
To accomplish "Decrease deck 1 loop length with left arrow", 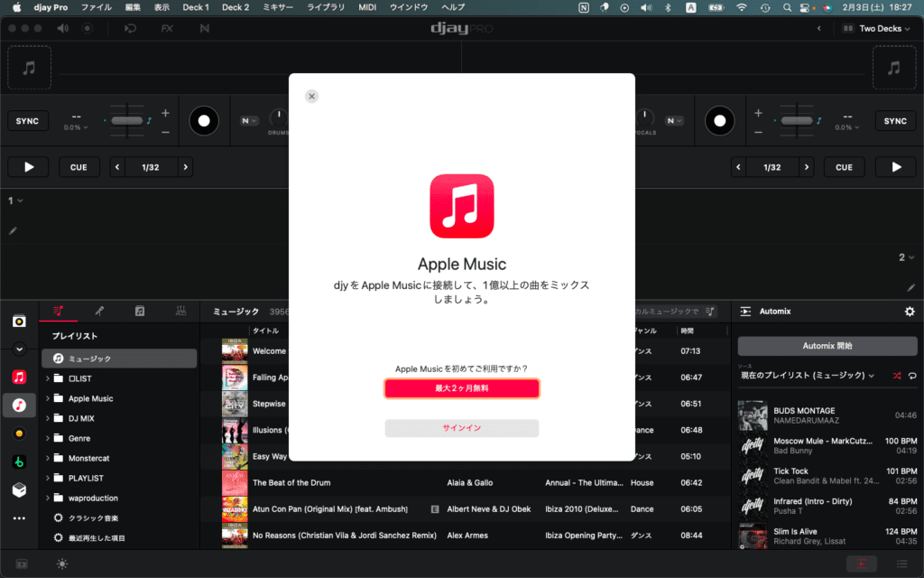I will coord(117,167).
